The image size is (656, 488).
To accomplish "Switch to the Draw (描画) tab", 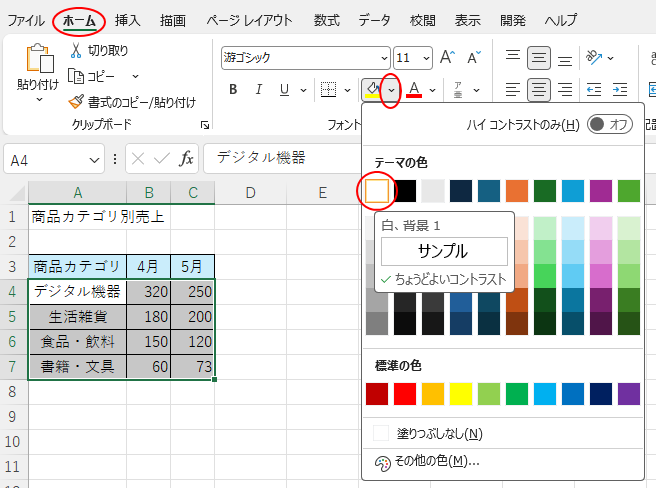I will [172, 21].
